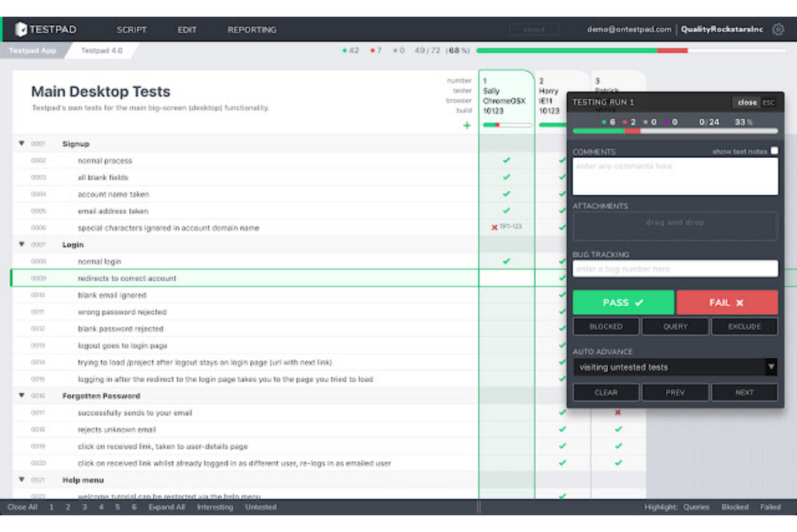Click the 'wrong password rejected' test
The width and height of the screenshot is (797, 532).
click(122, 312)
